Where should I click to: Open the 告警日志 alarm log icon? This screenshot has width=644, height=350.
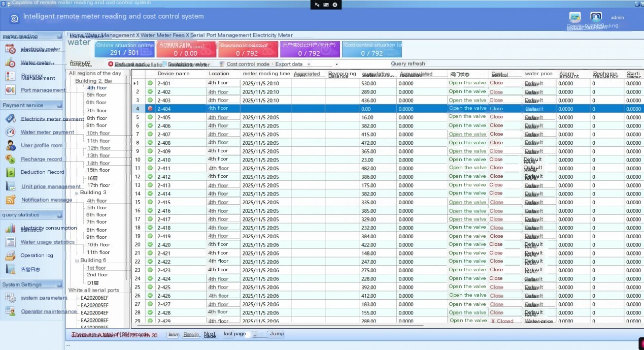10,269
